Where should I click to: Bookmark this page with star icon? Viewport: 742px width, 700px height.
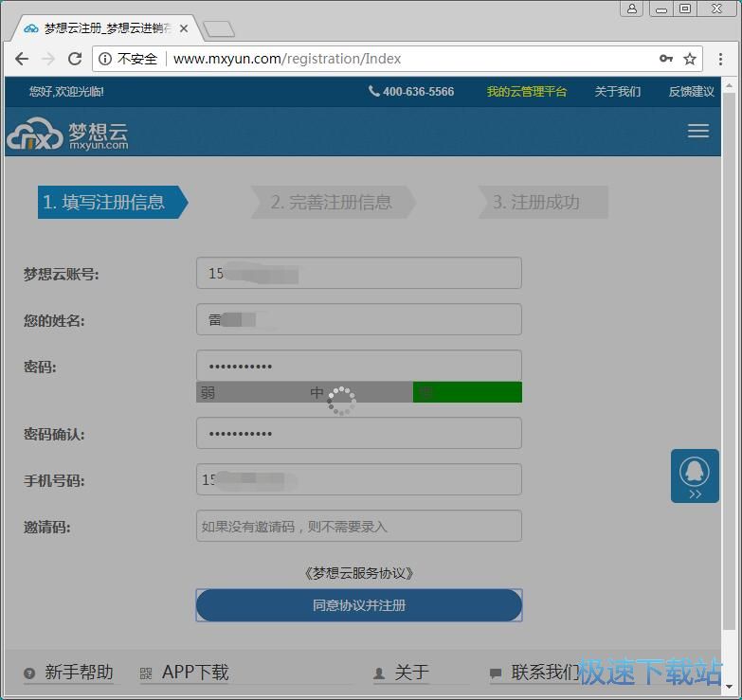[690, 59]
